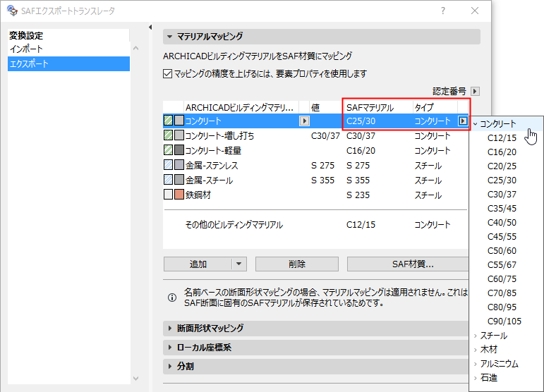Expand the スチール group in popup
This screenshot has height=392, width=544.
tap(476, 336)
